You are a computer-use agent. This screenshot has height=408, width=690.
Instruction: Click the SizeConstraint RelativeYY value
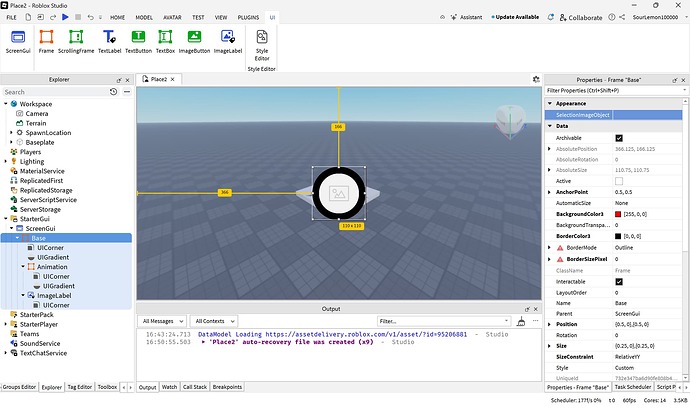pos(628,357)
